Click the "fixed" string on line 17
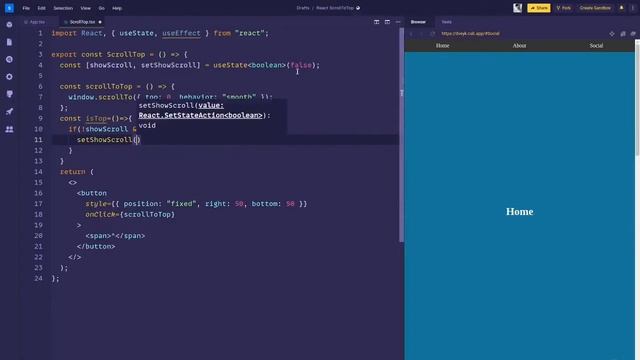 coord(181,204)
